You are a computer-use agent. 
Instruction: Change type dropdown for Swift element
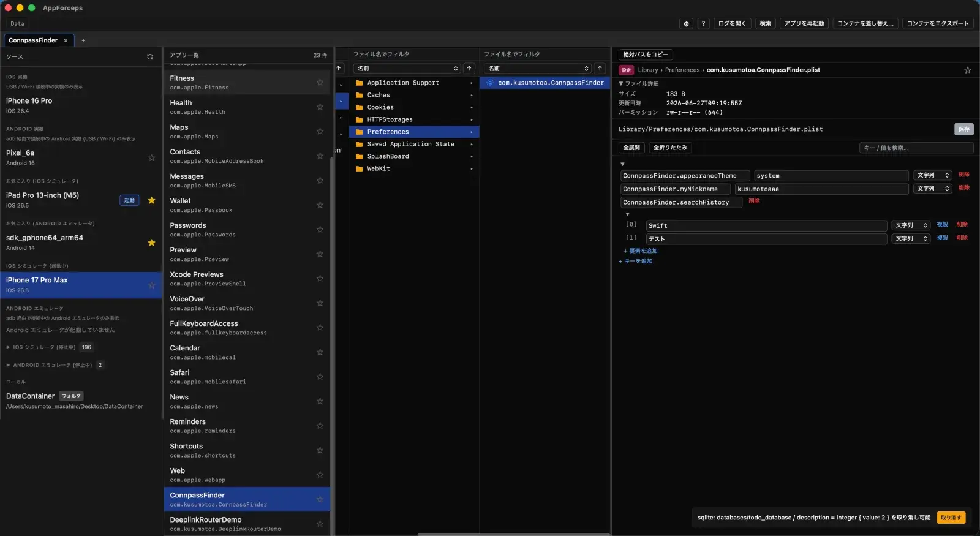tap(911, 225)
